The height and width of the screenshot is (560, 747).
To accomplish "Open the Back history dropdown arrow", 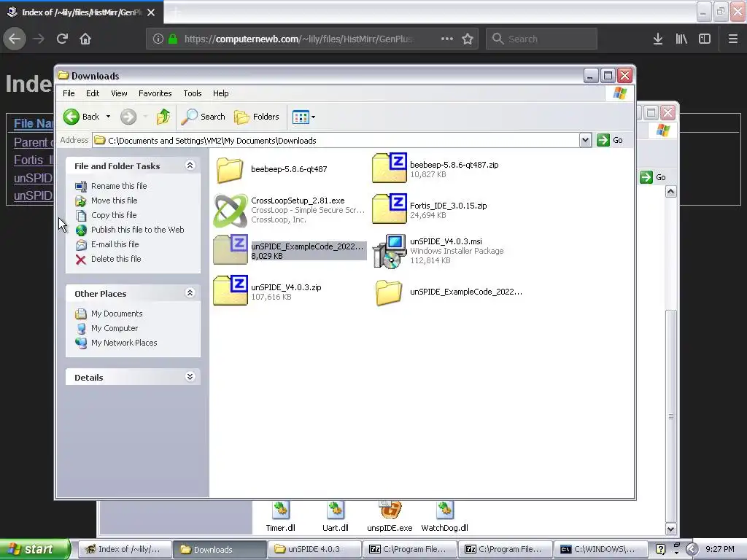I will 108,117.
